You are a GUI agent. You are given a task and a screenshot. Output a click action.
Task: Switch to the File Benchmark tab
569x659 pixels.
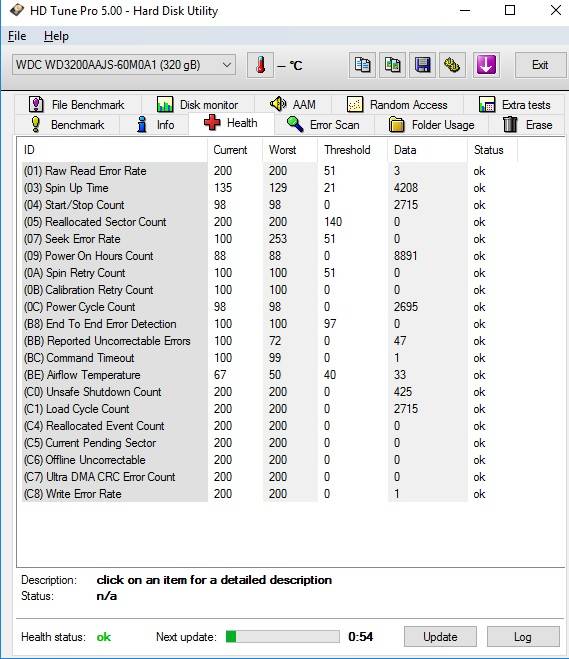(x=78, y=104)
